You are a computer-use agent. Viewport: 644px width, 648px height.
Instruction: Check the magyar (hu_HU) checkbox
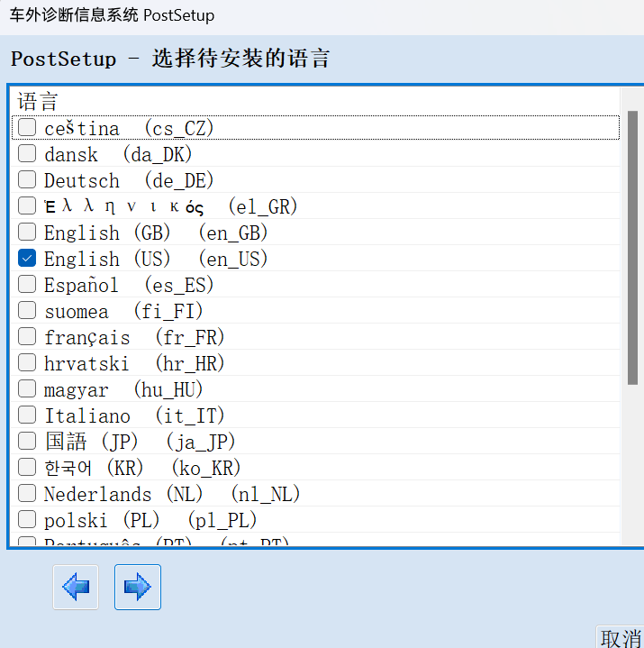tap(27, 389)
